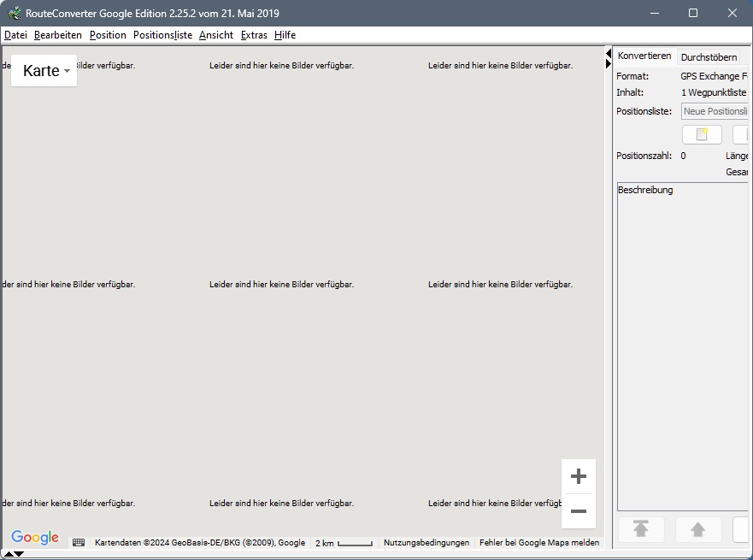
Task: Open keyboard shortcuts icon on map footer
Action: click(79, 543)
